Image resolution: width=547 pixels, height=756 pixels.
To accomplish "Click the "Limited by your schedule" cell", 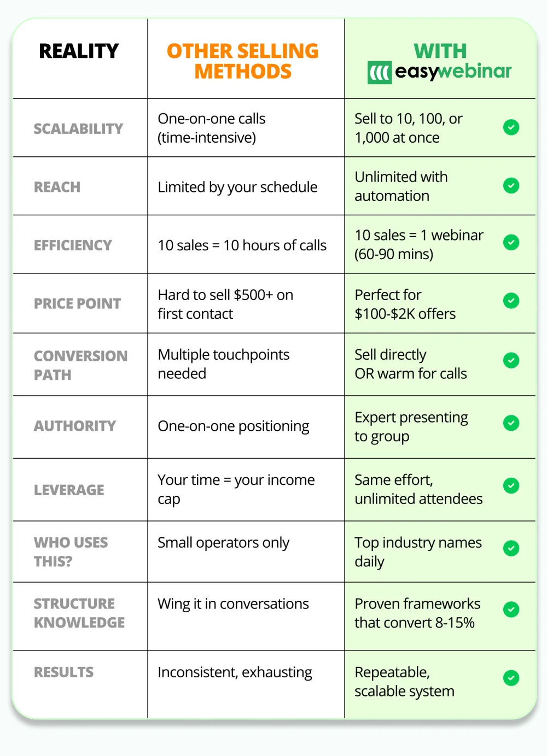I will tap(237, 187).
